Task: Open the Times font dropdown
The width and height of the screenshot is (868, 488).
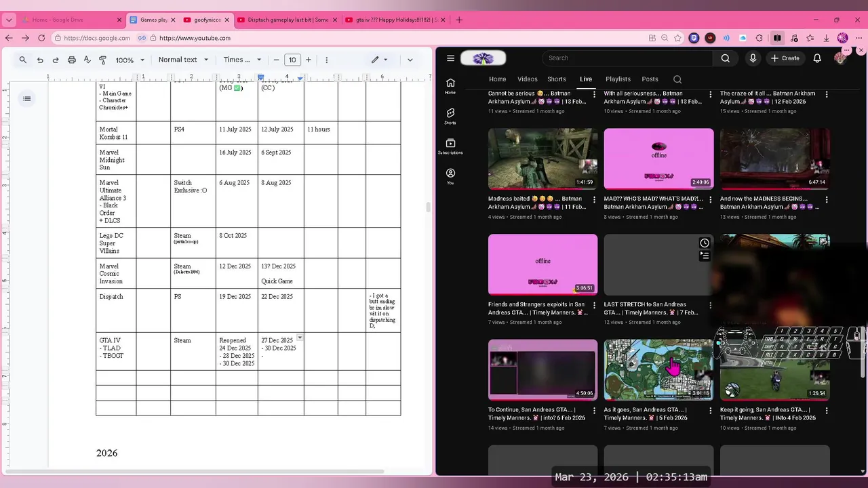Action: click(243, 60)
